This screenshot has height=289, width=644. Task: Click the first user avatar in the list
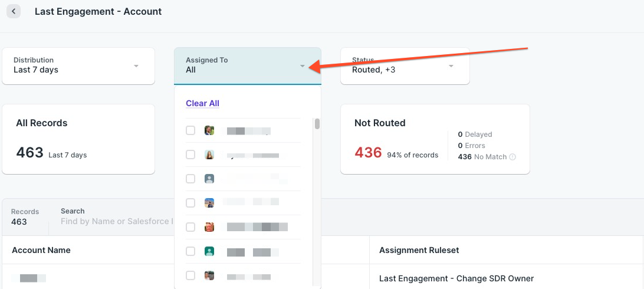coord(209,130)
